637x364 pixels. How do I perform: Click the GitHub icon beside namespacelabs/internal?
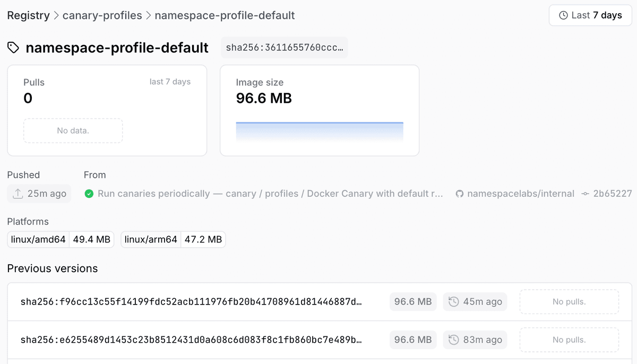tap(460, 194)
